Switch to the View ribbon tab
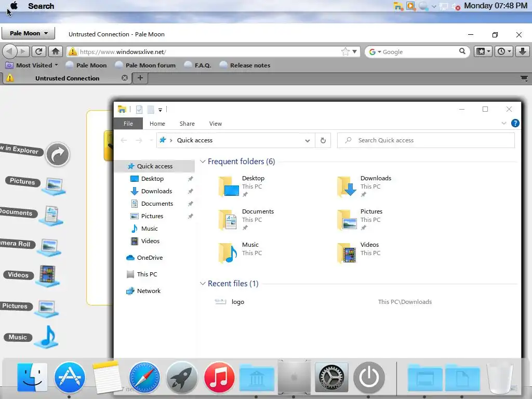 click(x=216, y=124)
